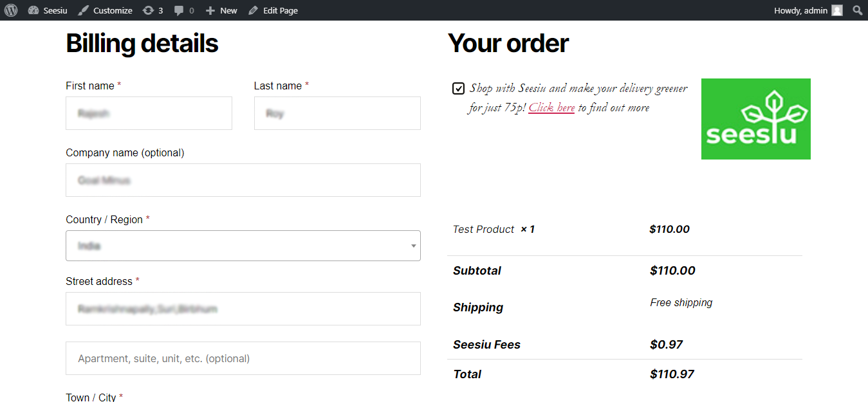This screenshot has height=402, width=868.
Task: Open the Howdy, admin account menu
Action: (x=800, y=10)
